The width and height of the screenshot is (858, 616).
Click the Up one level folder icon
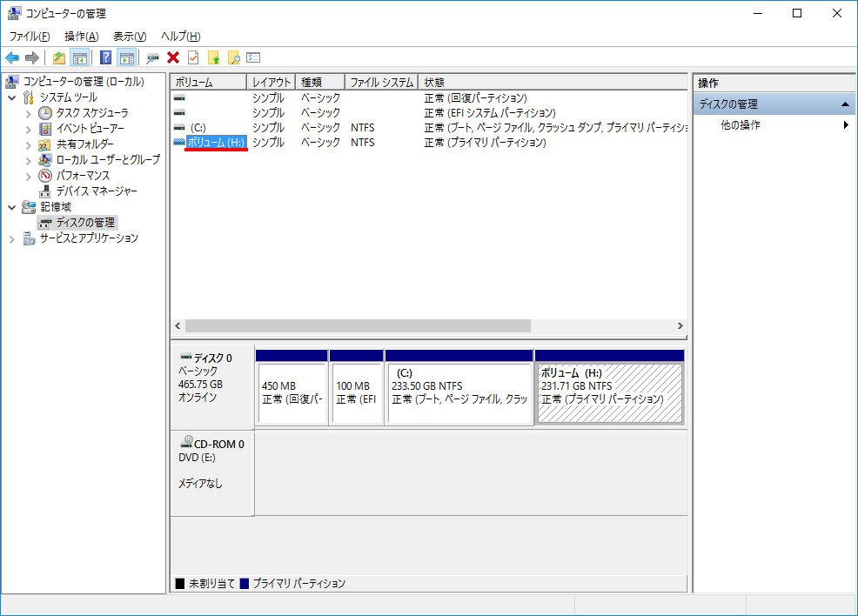coord(59,57)
